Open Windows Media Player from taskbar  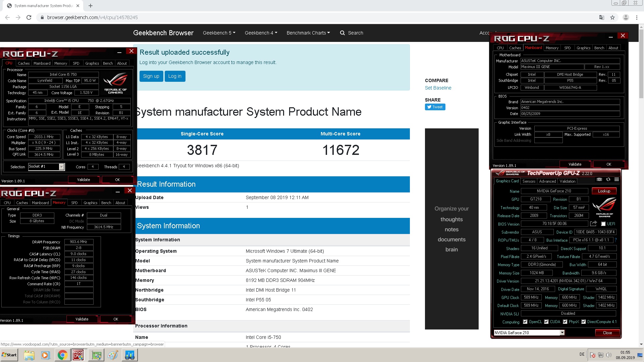[x=45, y=355]
